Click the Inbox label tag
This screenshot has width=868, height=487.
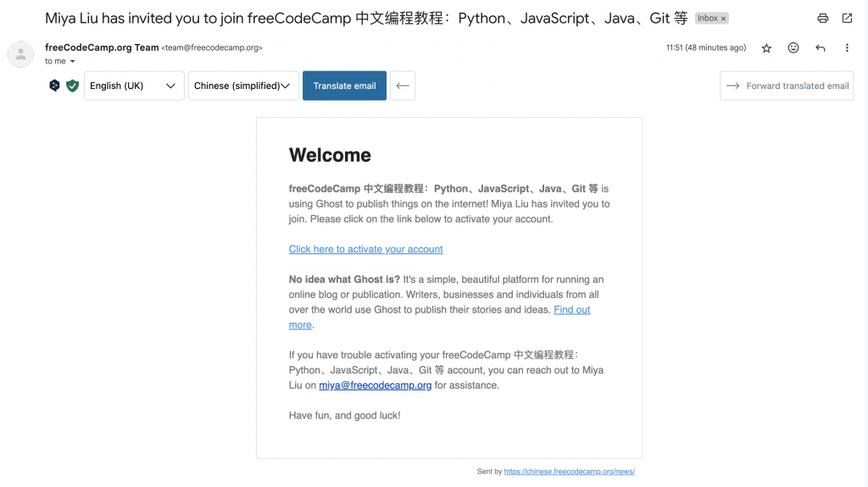point(708,19)
